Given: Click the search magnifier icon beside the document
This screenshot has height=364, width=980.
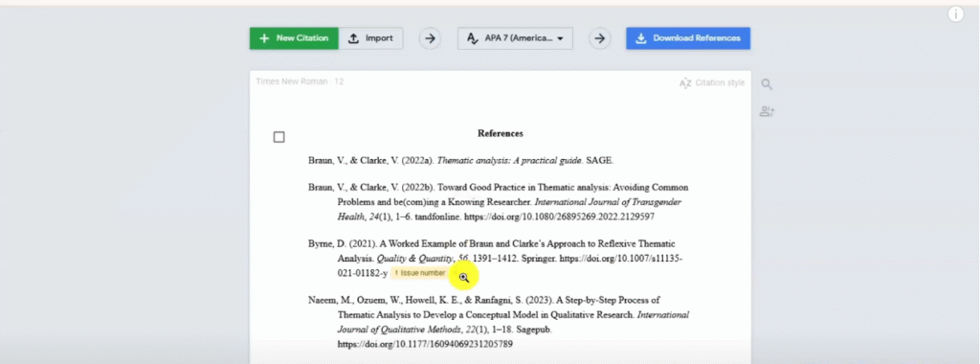Looking at the screenshot, I should [x=767, y=84].
